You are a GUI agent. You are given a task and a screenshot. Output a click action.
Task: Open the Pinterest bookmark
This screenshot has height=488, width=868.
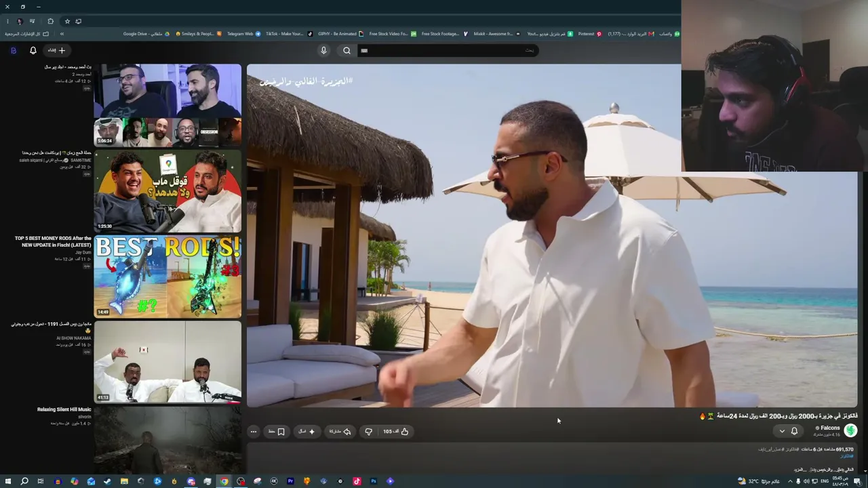coord(589,34)
